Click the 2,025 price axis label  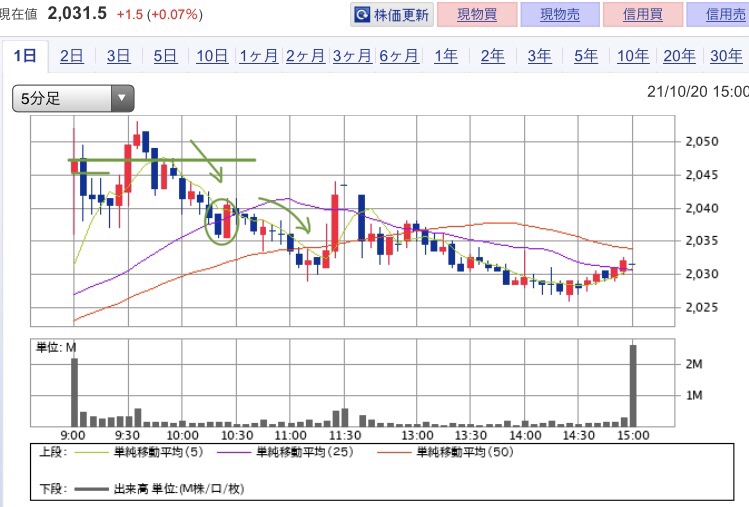(x=702, y=307)
